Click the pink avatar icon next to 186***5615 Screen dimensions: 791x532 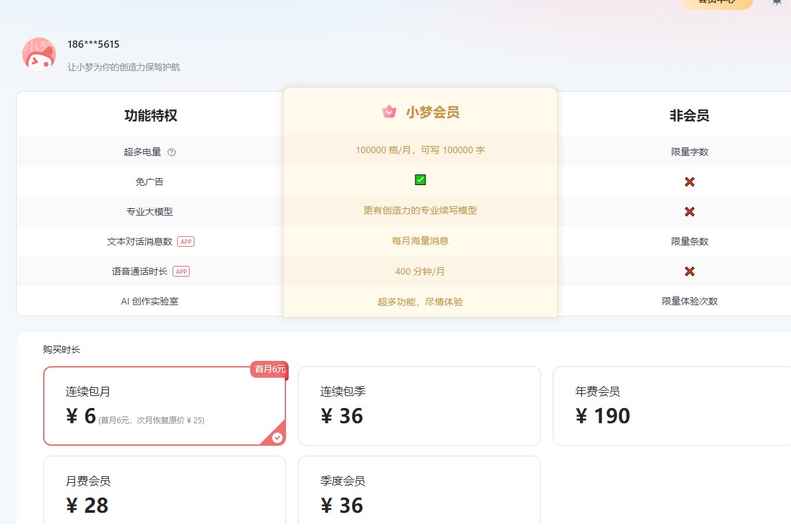[38, 54]
